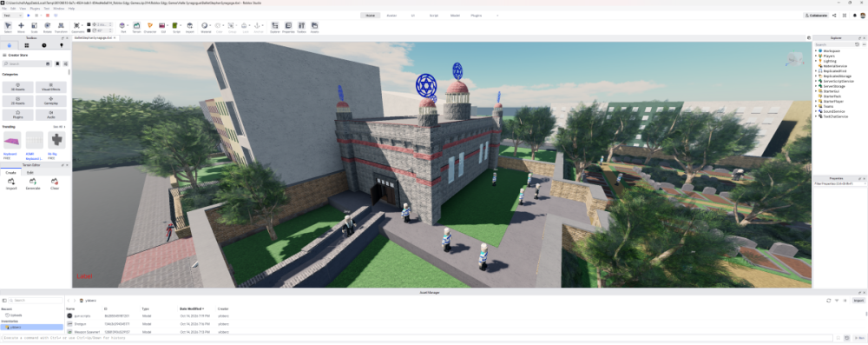Open the Part dropdown arrow
Image resolution: width=868 pixels, height=345 pixels.
(x=128, y=25)
